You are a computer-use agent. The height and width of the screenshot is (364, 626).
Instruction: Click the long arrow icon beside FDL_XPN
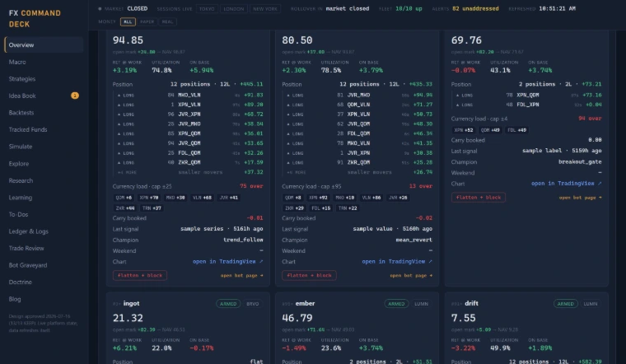457,105
